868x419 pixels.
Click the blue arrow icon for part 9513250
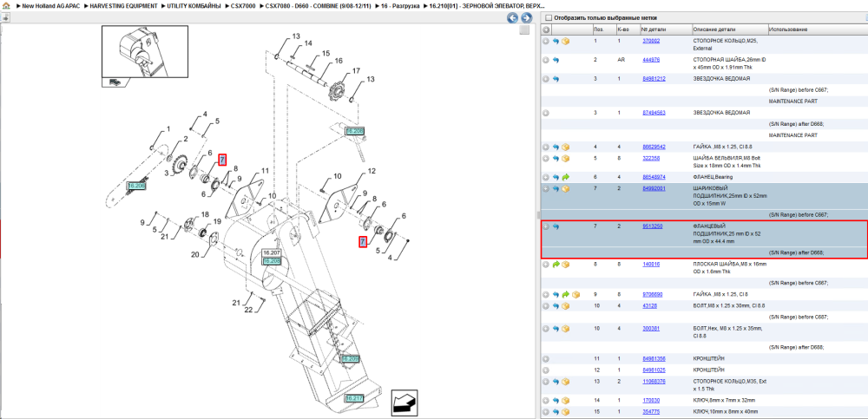[x=556, y=226]
